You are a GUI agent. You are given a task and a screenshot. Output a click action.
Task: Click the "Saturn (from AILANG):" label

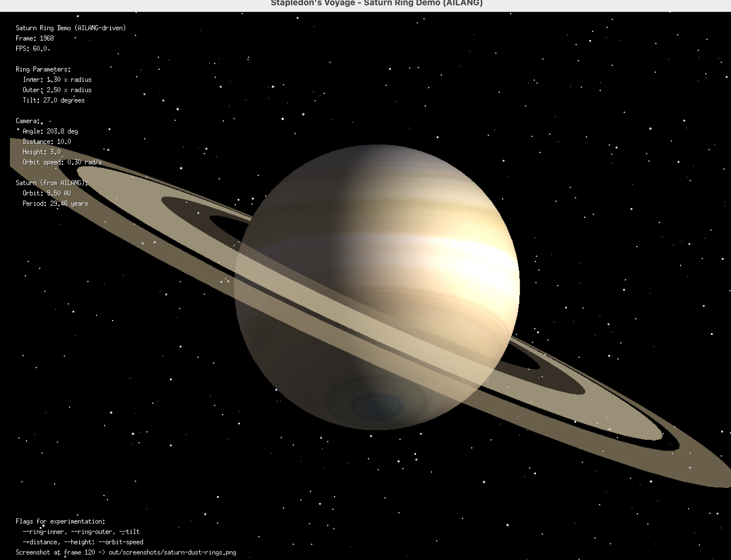[52, 183]
